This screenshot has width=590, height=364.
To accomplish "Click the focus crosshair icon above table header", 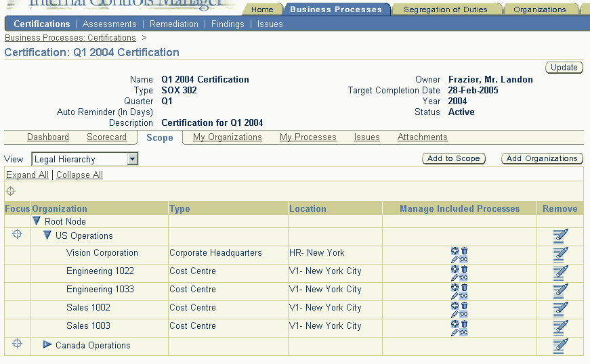I will point(11,191).
